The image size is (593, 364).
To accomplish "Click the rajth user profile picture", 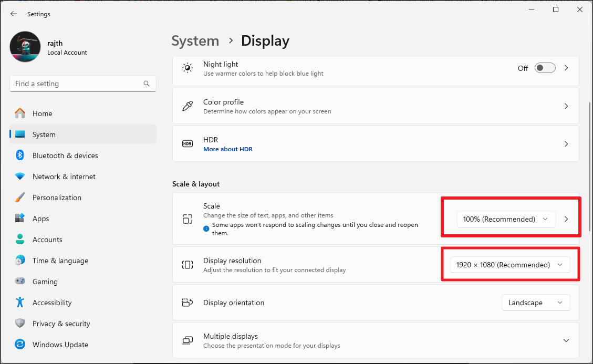I will pos(25,47).
